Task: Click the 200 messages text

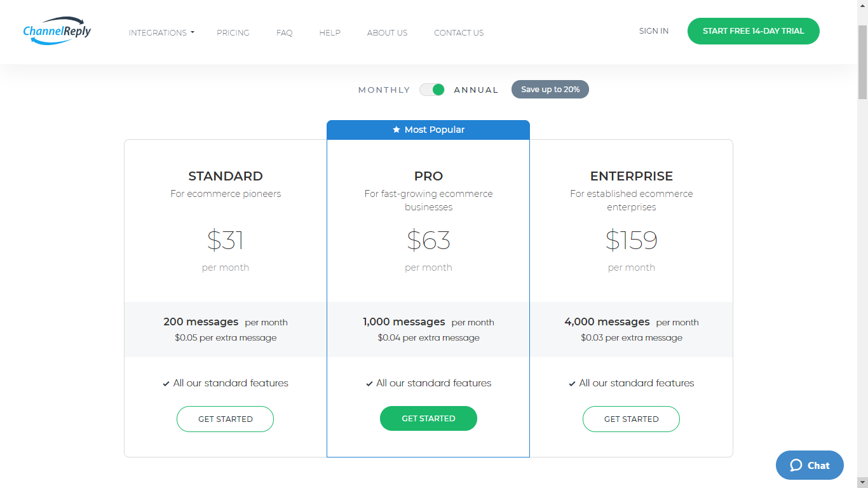Action: pos(201,322)
